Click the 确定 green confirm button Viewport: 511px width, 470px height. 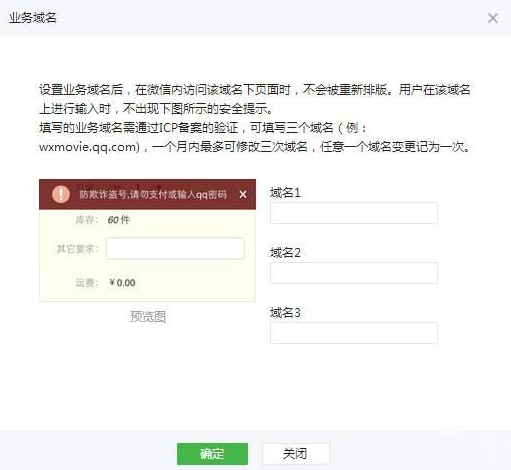click(212, 454)
